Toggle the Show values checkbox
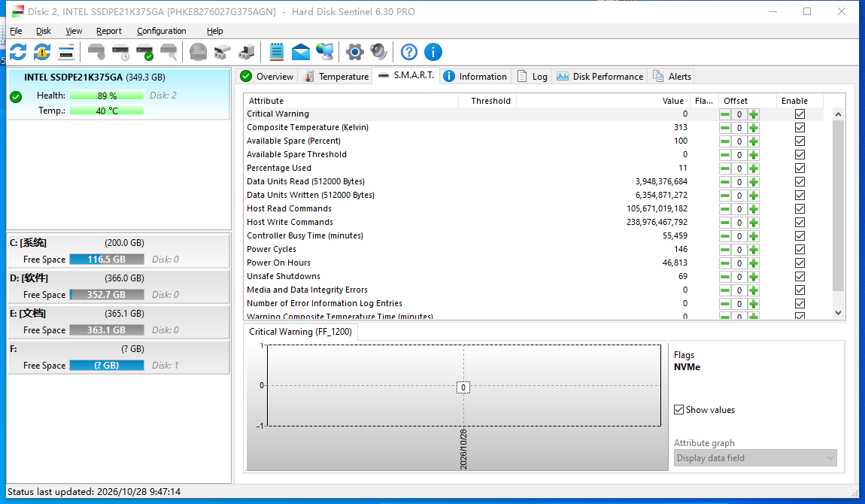 (679, 410)
